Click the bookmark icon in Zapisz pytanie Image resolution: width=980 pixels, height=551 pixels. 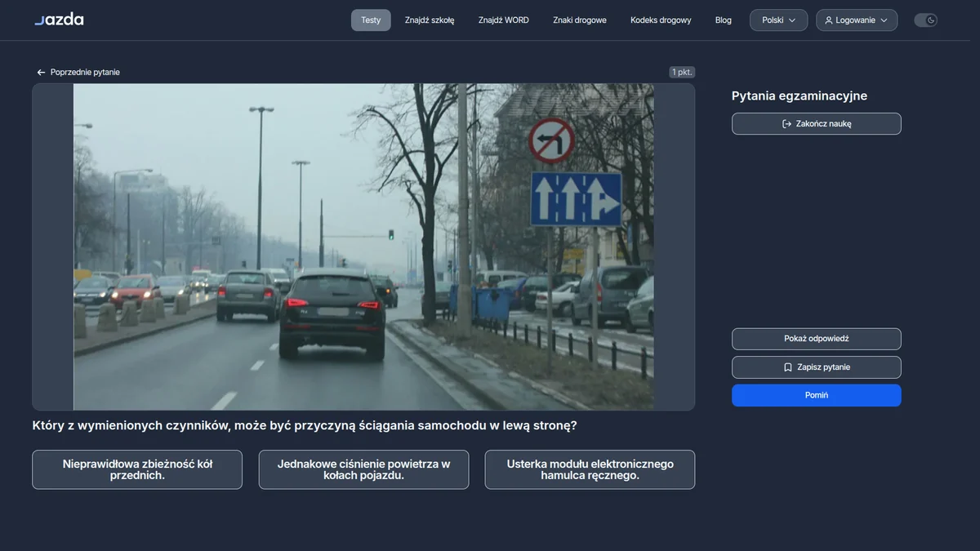[x=787, y=367]
